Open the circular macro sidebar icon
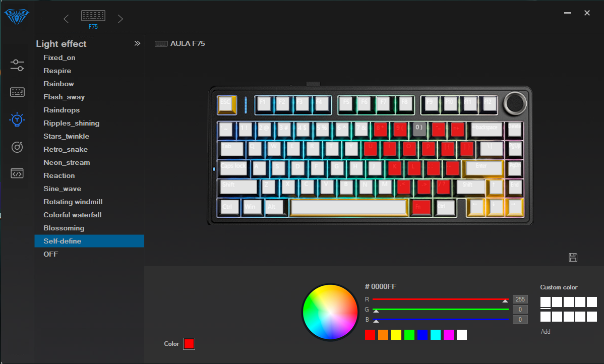The image size is (604, 364). [x=17, y=147]
